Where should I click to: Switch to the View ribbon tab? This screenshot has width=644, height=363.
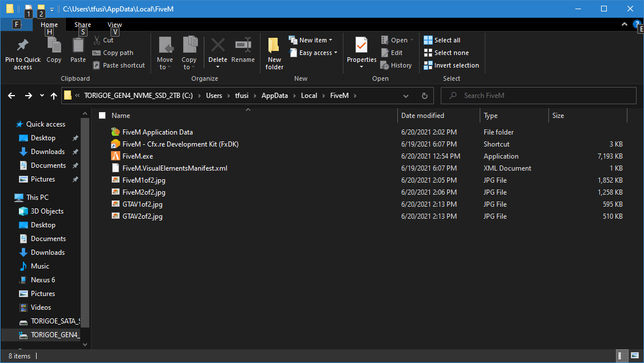pos(114,25)
